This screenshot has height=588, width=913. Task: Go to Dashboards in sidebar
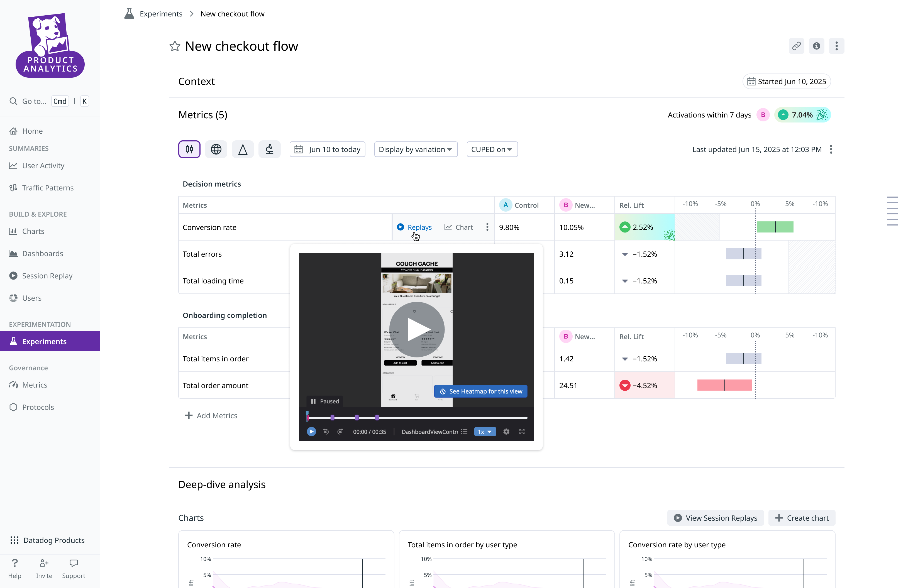[x=42, y=254]
